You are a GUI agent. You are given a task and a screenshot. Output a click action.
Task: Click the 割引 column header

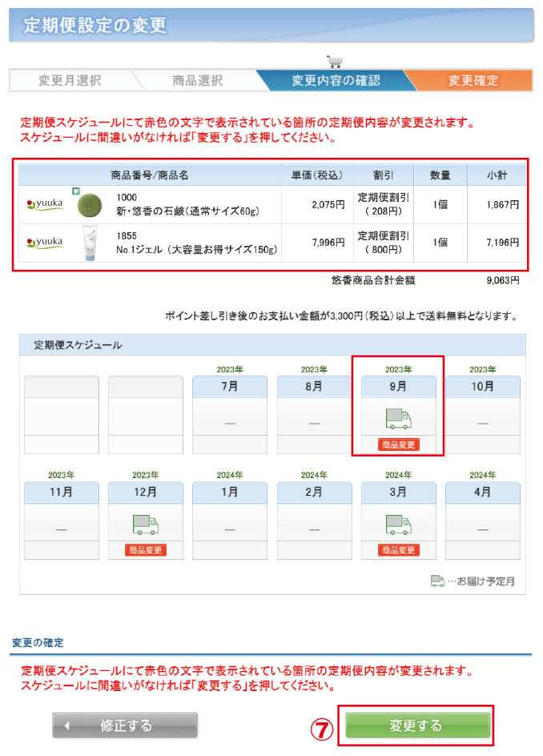tap(384, 175)
